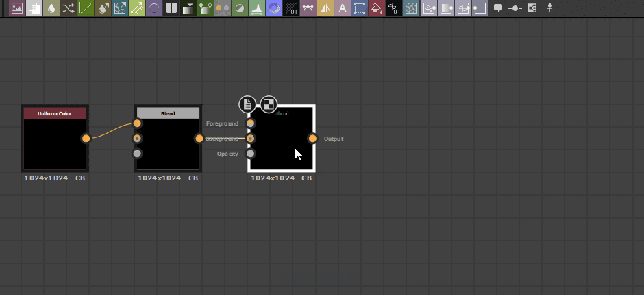Click Foreground input port on selected node
The image size is (644, 295).
(x=251, y=123)
